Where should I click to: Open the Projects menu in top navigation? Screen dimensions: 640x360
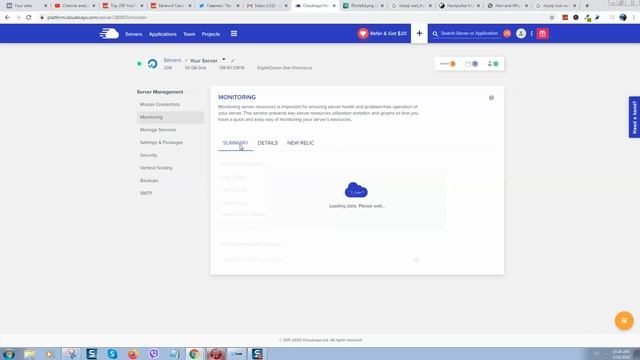click(x=211, y=34)
